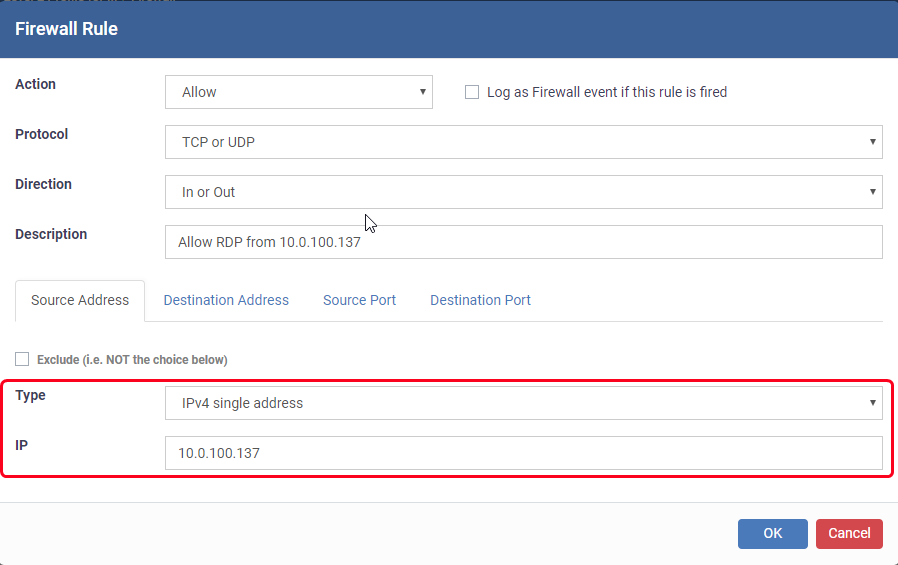Viewport: 898px width, 565px height.
Task: Focus the IP field containing 10.0.100.137
Action: click(523, 453)
